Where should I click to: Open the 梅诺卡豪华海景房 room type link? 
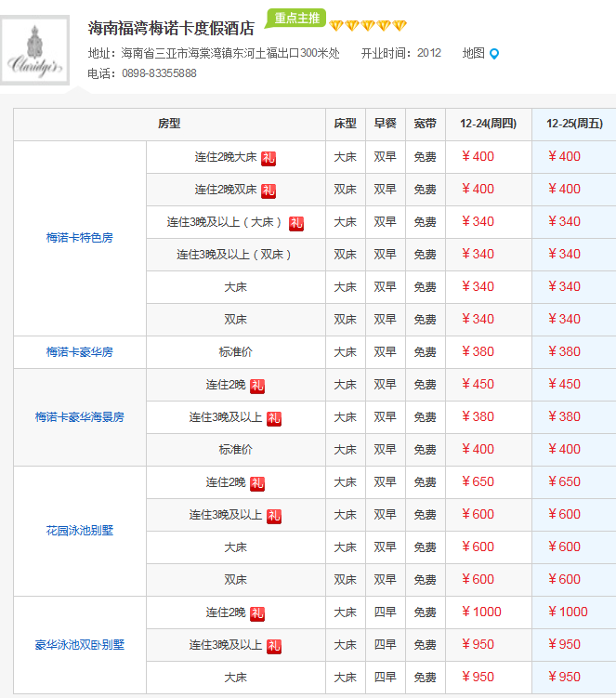point(80,417)
